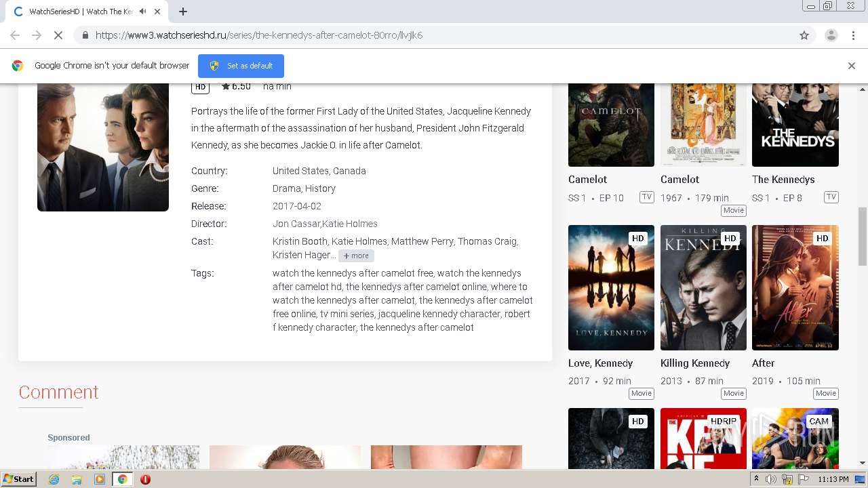Click the TV tag under The Kennedys
868x488 pixels.
(831, 197)
